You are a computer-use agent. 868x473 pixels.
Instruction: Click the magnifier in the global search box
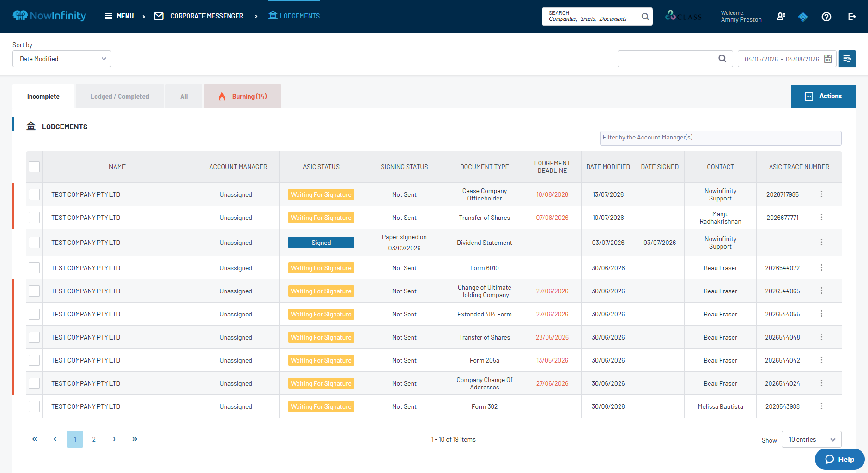645,17
